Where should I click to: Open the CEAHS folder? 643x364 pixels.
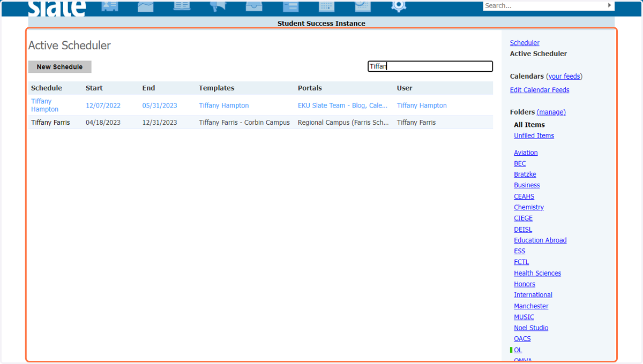[x=524, y=196]
